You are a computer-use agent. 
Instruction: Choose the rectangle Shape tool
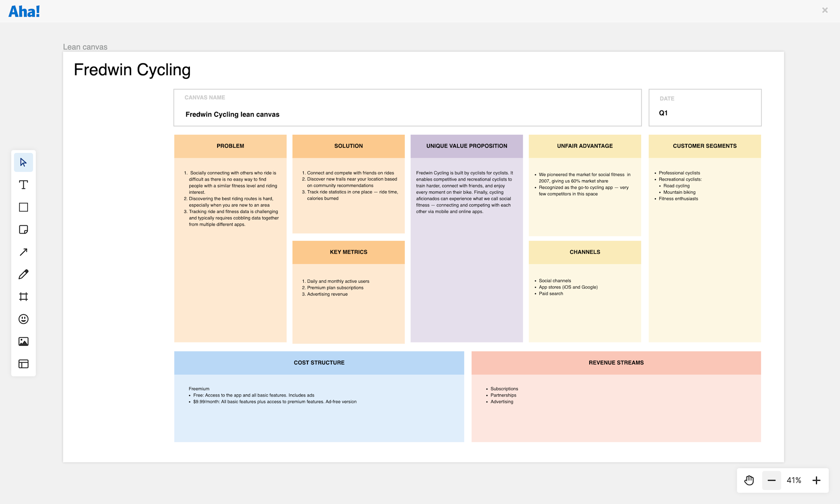(x=24, y=207)
